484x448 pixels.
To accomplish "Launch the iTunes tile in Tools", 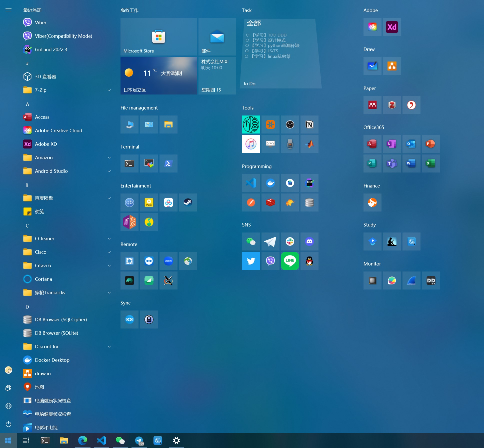I will 251,144.
